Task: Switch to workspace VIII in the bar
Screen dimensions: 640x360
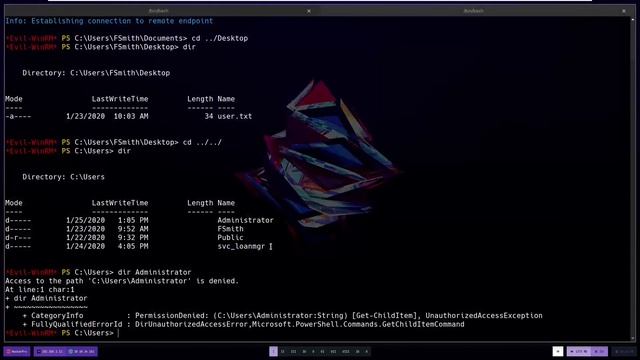Action: pos(346,351)
